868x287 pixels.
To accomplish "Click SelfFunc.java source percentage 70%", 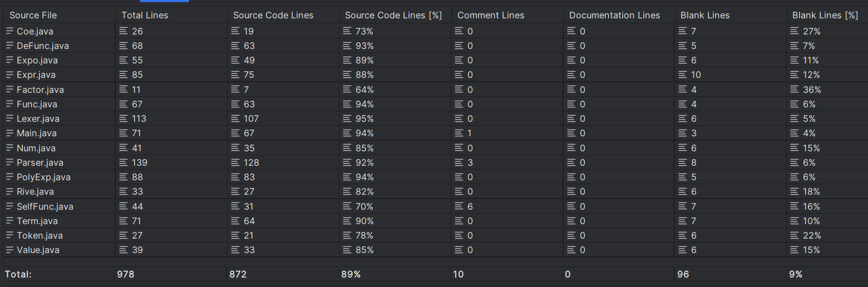I will click(x=364, y=206).
